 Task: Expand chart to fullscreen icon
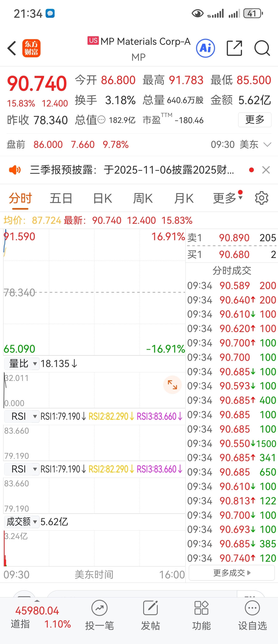pos(172,385)
